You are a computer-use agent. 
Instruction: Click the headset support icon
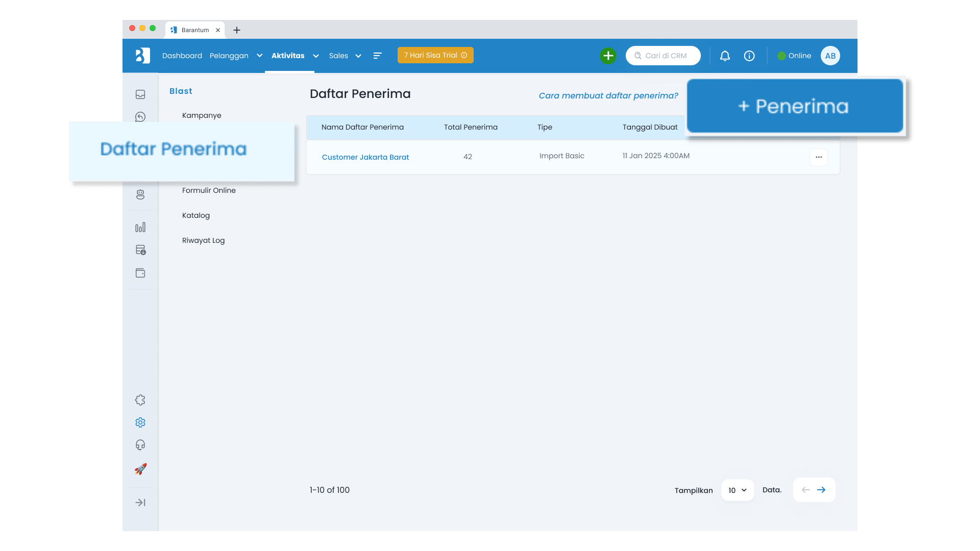coord(140,444)
